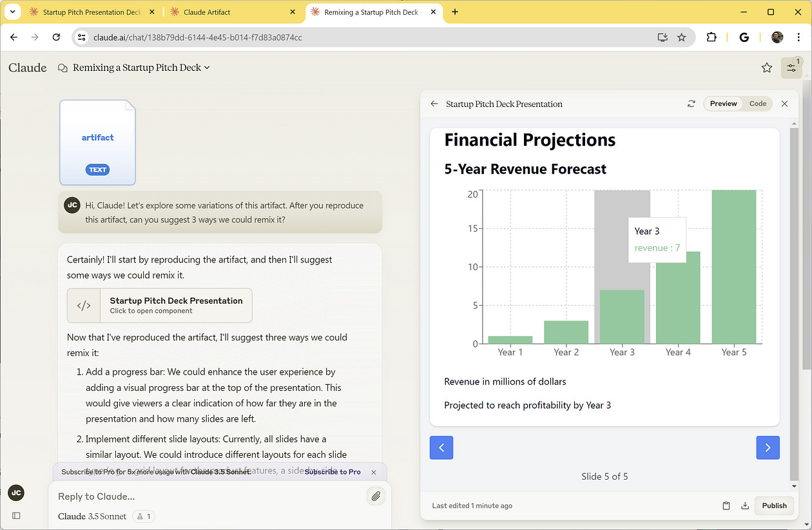Advance to next slide with blue arrow
The image size is (812, 530).
[768, 447]
